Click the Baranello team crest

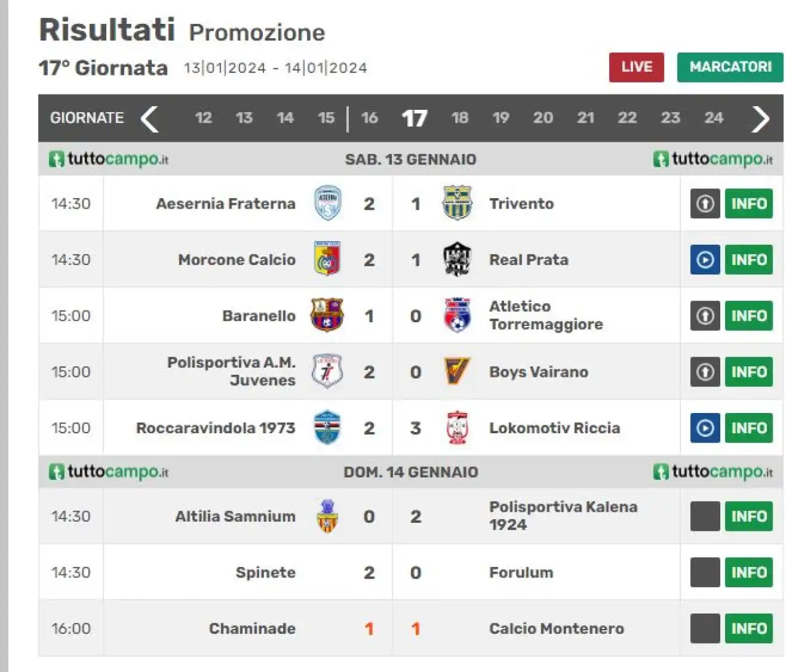[327, 315]
